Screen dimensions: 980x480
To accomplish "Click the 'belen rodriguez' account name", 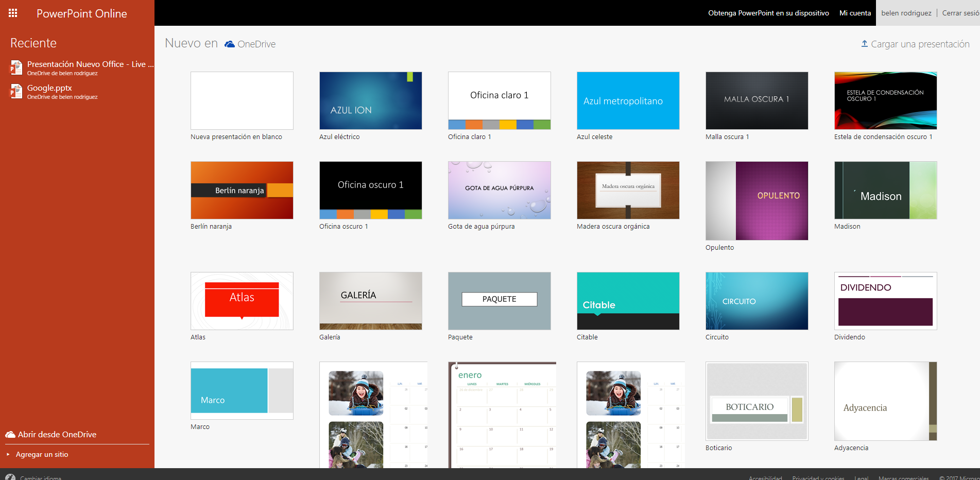I will coord(906,13).
